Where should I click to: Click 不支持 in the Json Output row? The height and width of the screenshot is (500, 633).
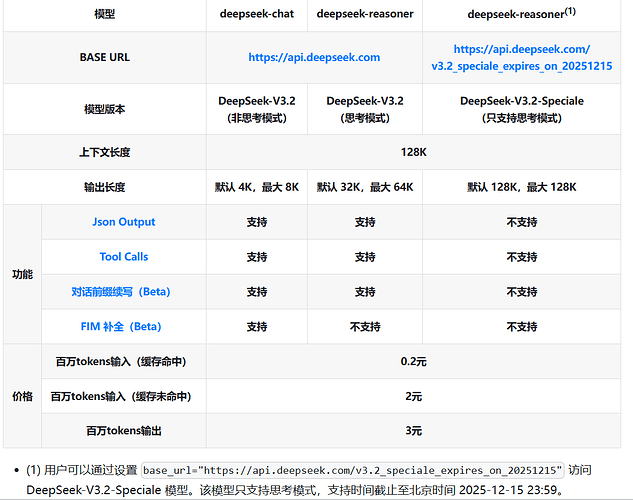click(x=522, y=222)
